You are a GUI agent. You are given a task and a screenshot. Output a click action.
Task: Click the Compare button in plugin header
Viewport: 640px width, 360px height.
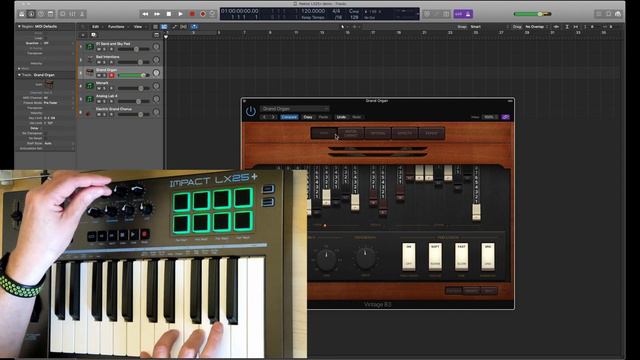click(x=289, y=117)
